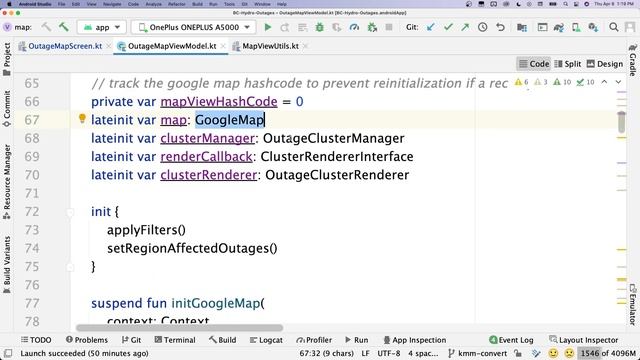Open the Project Structure icon
640x360 pixels.
point(522,27)
